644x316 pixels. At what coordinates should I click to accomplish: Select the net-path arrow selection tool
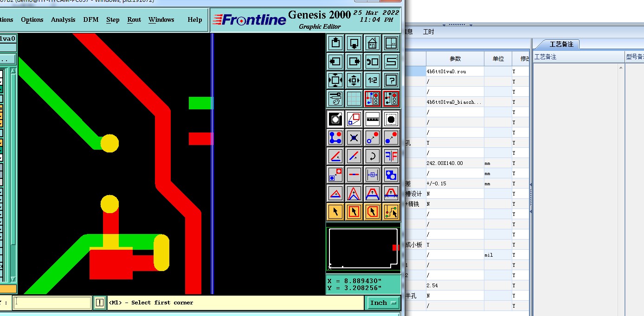(391, 212)
